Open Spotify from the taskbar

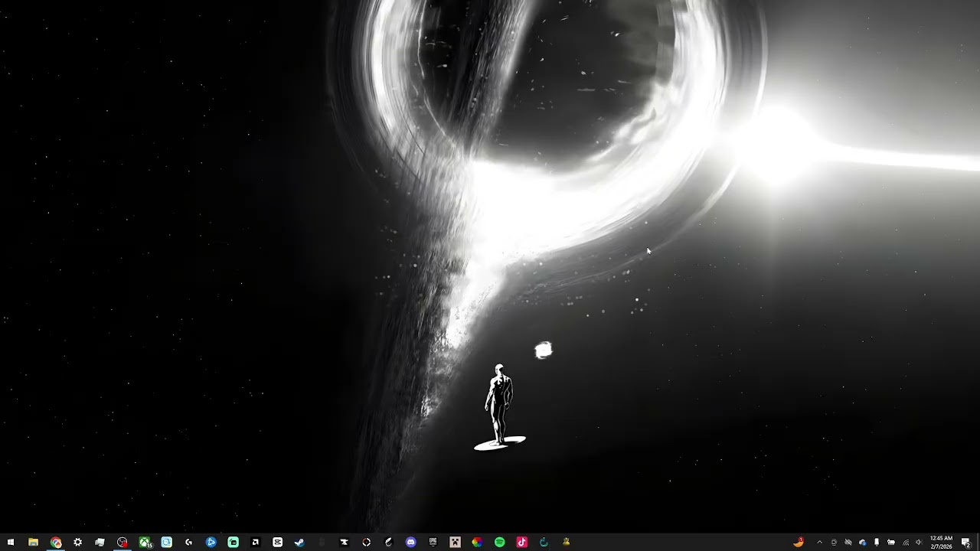click(499, 542)
